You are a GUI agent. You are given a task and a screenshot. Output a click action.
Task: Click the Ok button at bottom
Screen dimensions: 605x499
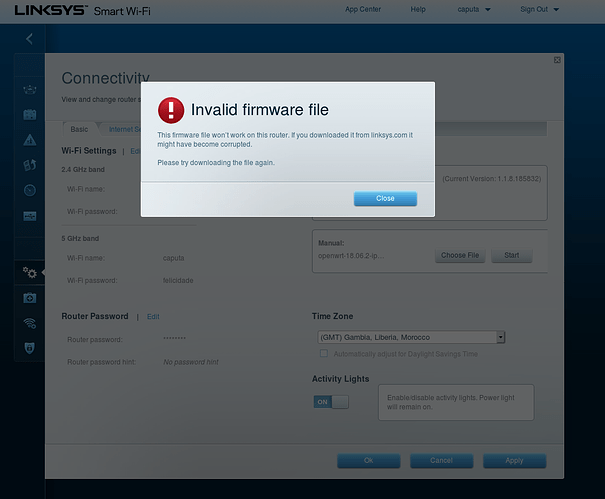click(x=368, y=461)
